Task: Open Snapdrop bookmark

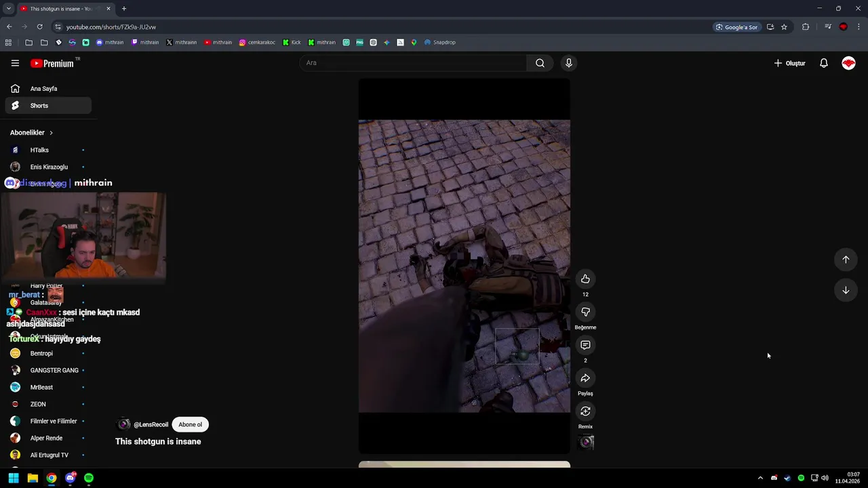Action: click(440, 42)
